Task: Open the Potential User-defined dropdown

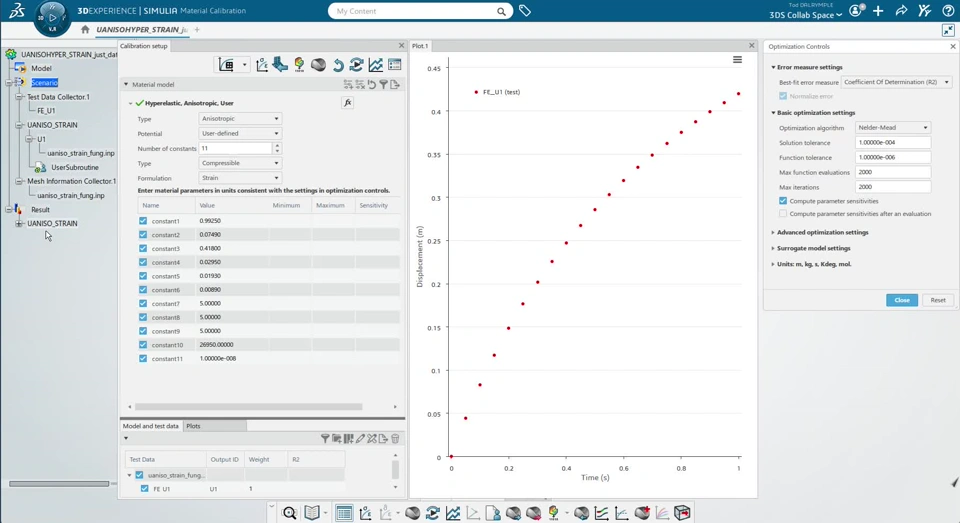Action: [x=239, y=133]
